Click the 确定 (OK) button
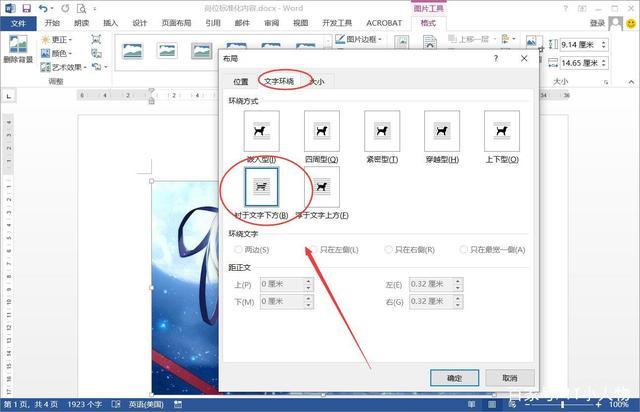The image size is (640, 412). (x=454, y=378)
